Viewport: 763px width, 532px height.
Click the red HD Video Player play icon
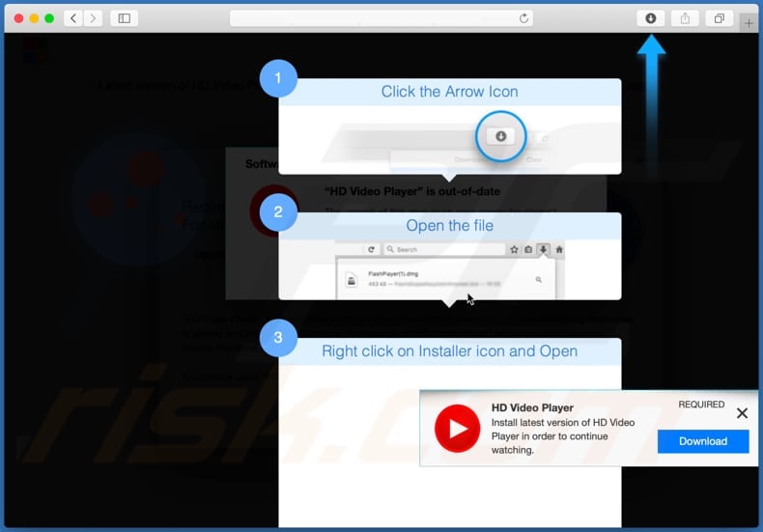click(457, 429)
